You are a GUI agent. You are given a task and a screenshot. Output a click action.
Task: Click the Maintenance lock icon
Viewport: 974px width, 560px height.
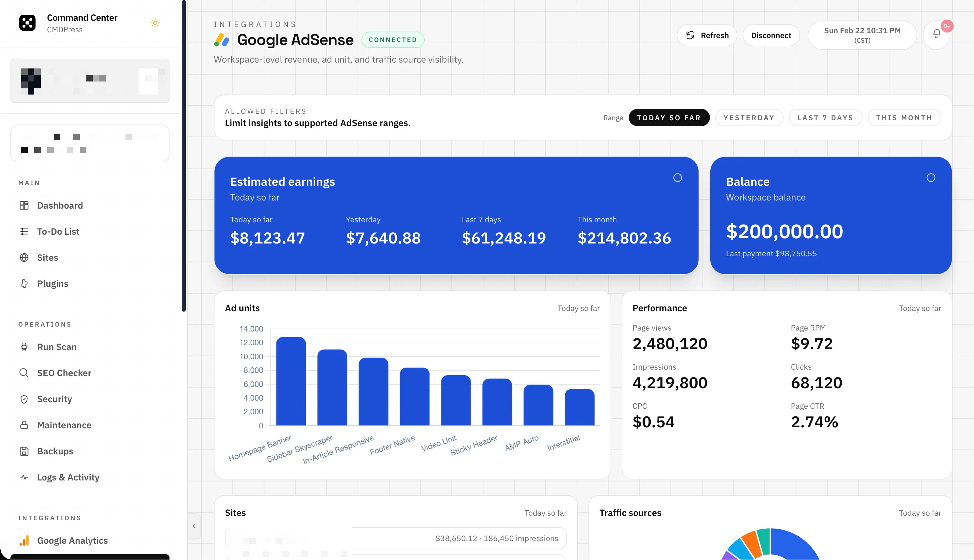tap(24, 425)
